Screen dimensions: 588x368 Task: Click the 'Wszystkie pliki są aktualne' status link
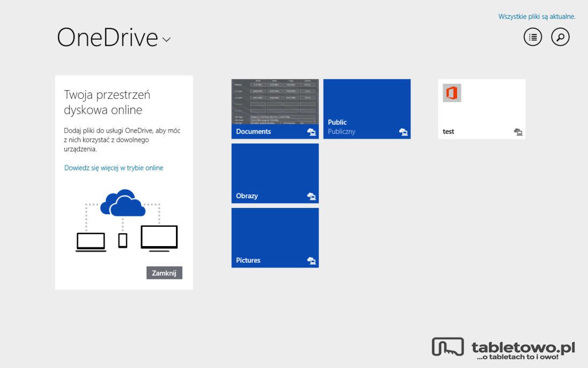pyautogui.click(x=536, y=17)
